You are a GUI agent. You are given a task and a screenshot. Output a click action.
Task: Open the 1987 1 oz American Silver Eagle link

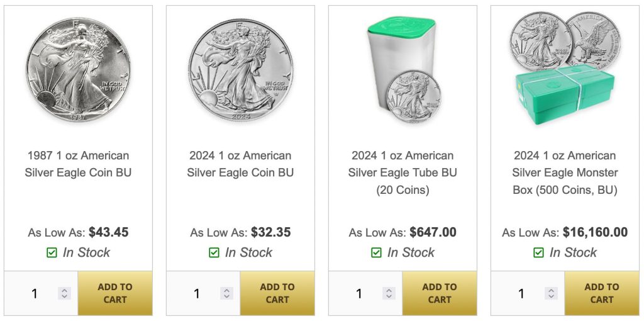click(78, 164)
